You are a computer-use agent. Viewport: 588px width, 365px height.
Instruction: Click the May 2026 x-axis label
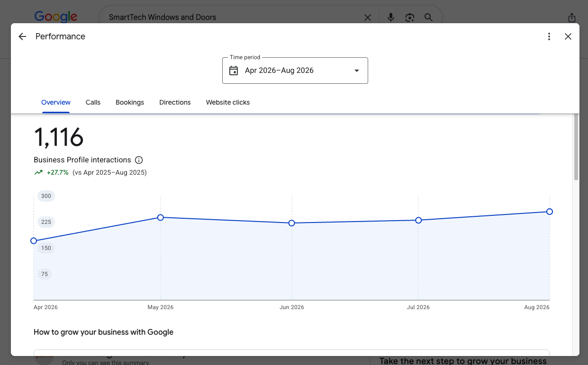coord(161,307)
